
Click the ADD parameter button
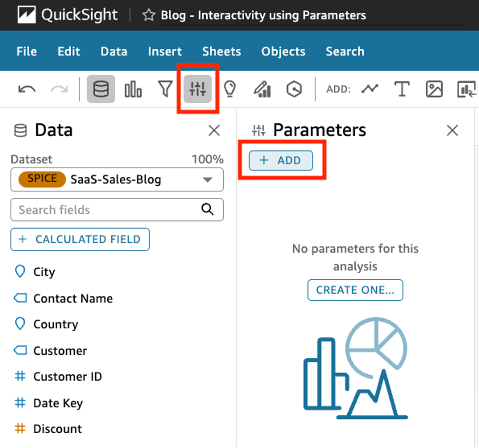pyautogui.click(x=281, y=160)
